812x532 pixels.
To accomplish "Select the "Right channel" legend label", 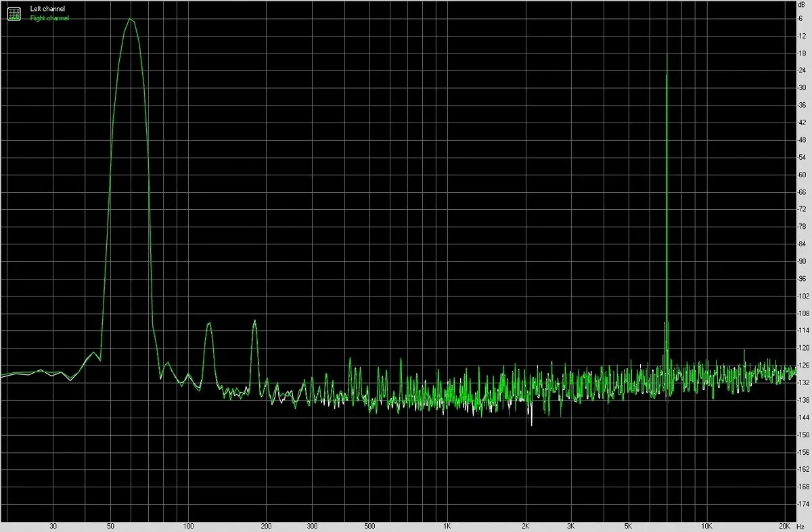I will click(49, 18).
